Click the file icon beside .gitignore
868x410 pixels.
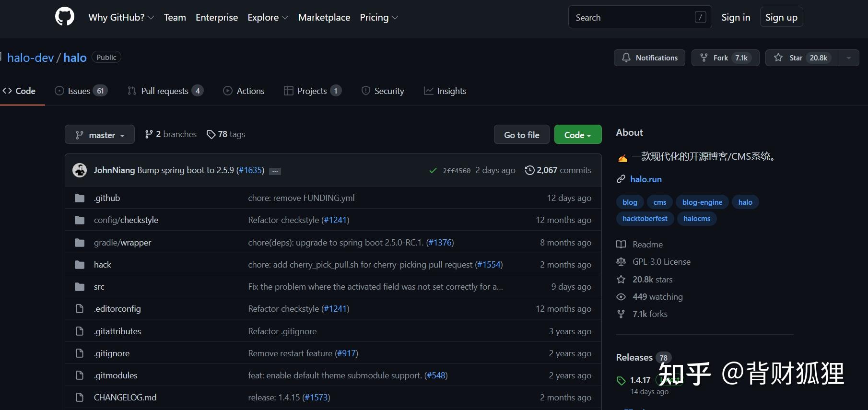[80, 353]
